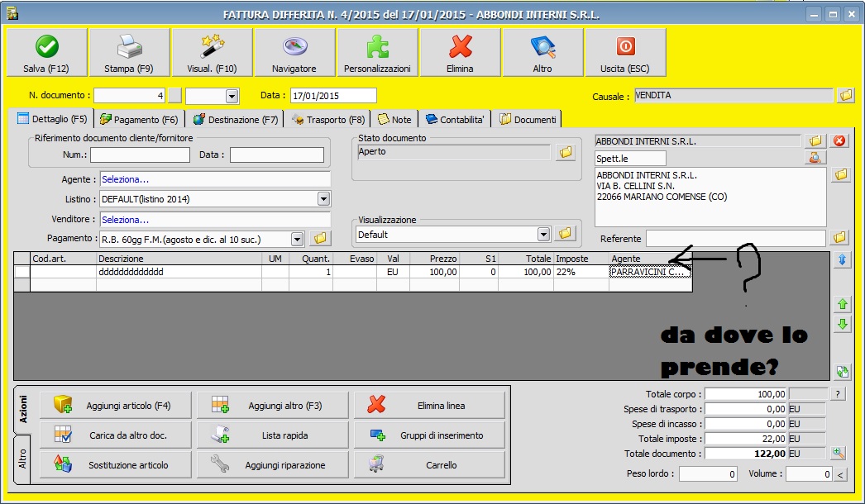Image resolution: width=865 pixels, height=504 pixels.
Task: Open Personalizzazioni puzzle icon
Action: (377, 52)
